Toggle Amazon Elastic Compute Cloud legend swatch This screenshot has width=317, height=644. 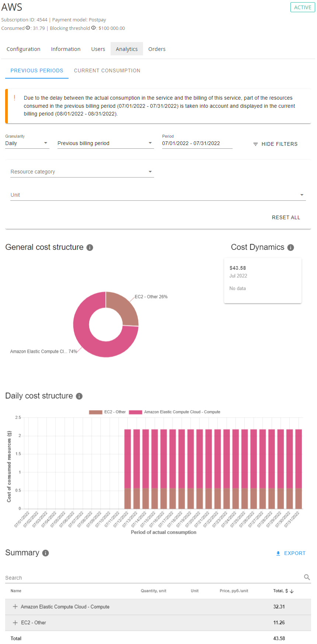(x=136, y=412)
